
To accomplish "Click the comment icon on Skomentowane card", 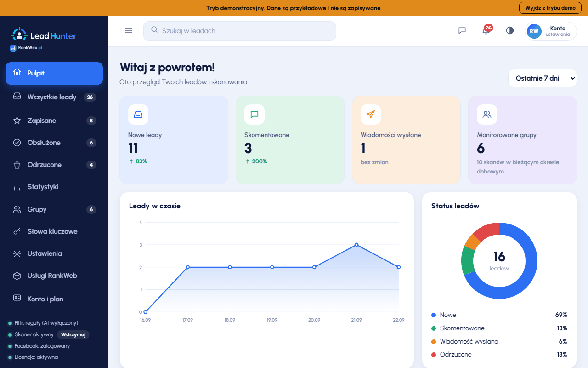I will [254, 115].
